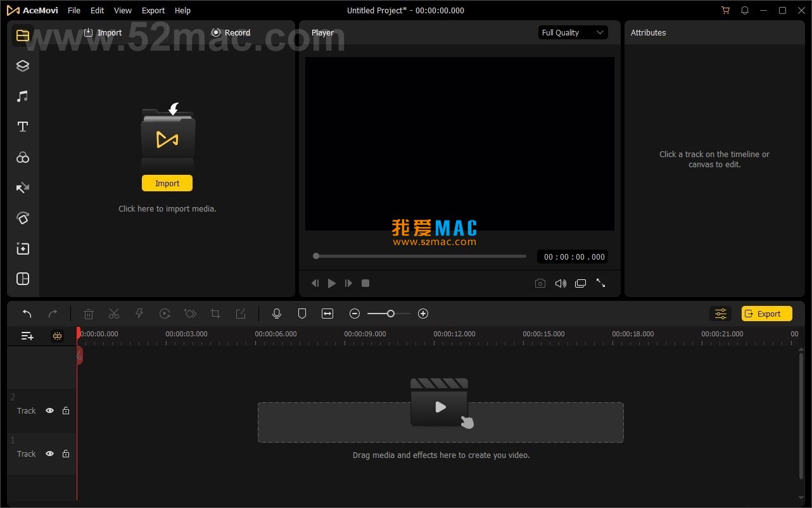The height and width of the screenshot is (508, 812).
Task: Click the lightning bolt quick action icon
Action: coord(139,314)
